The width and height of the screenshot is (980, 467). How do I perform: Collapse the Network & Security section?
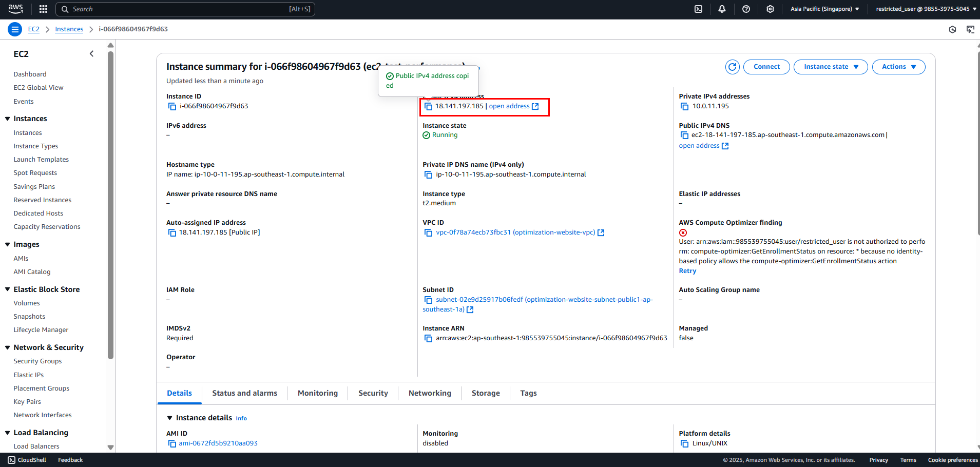8,347
